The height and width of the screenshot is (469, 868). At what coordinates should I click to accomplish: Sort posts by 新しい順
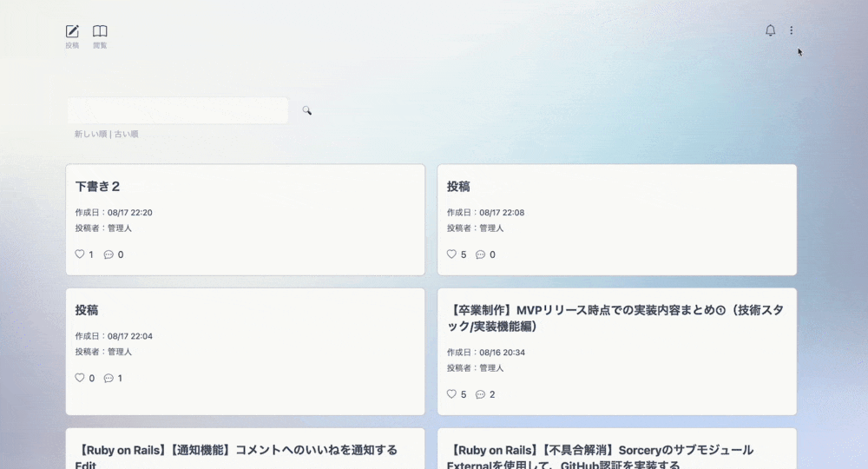click(x=90, y=134)
